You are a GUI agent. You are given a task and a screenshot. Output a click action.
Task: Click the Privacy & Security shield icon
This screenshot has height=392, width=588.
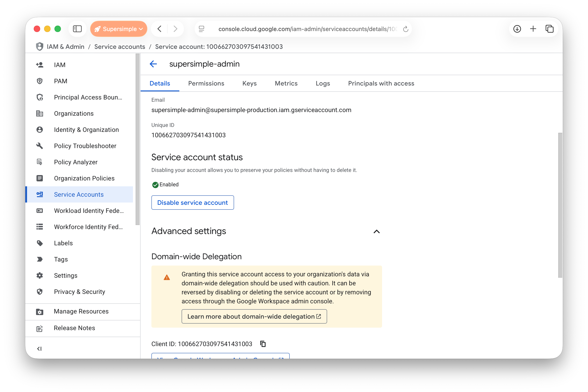coord(39,292)
